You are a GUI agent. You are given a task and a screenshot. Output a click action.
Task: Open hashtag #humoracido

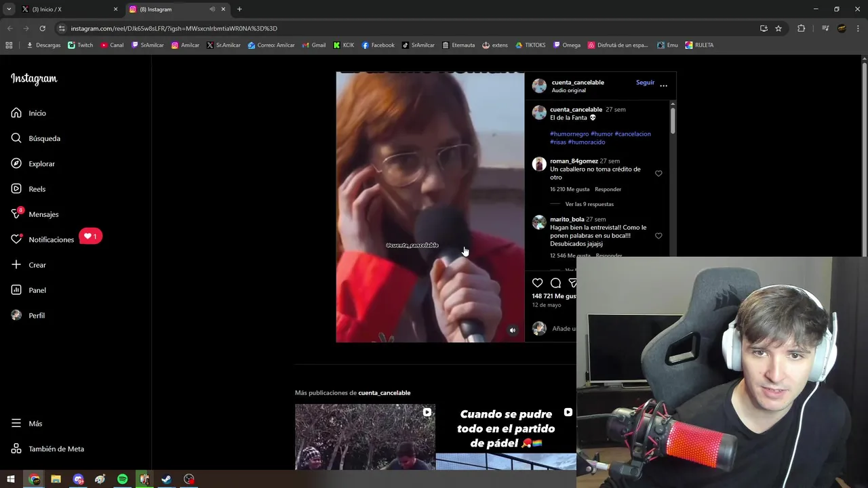(x=586, y=142)
